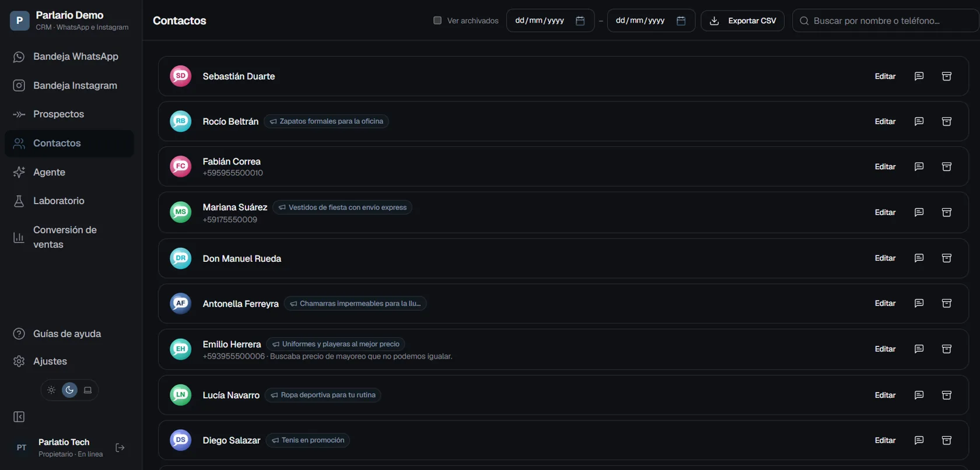Switch to light theme sun toggle
This screenshot has width=980, height=470.
pyautogui.click(x=51, y=390)
